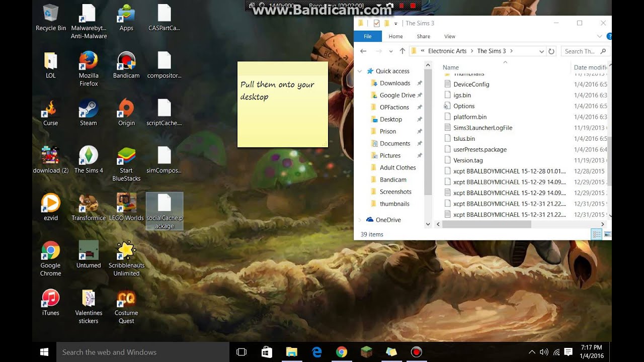Open address bar history dropdown
This screenshot has width=644, height=362.
pyautogui.click(x=541, y=51)
